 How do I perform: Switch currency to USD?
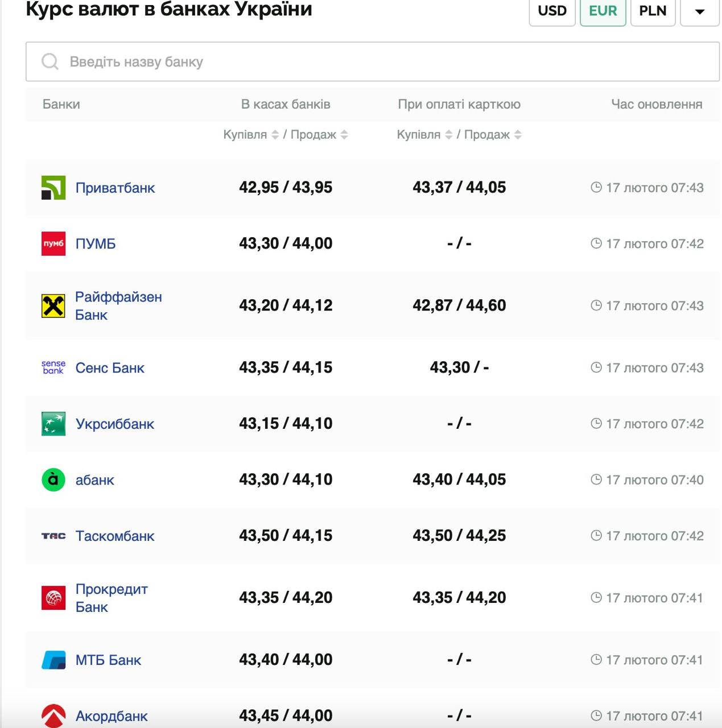tap(552, 11)
